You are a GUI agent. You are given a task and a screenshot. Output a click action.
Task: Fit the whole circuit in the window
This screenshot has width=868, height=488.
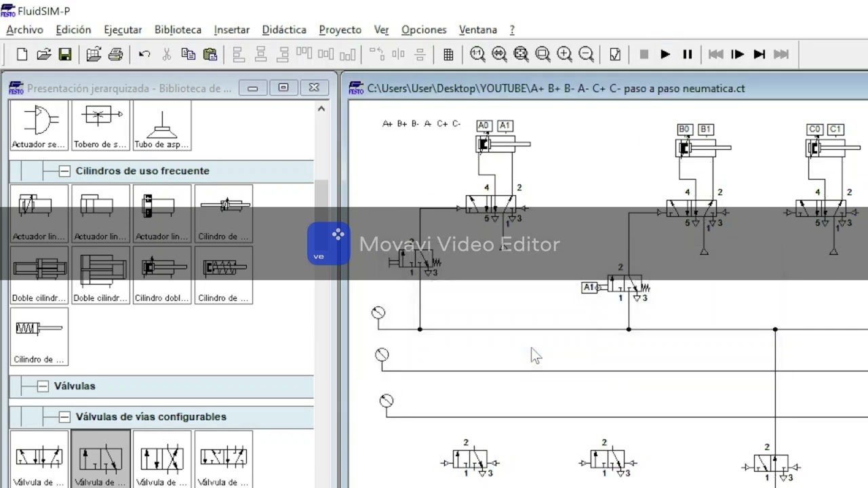[x=521, y=54]
